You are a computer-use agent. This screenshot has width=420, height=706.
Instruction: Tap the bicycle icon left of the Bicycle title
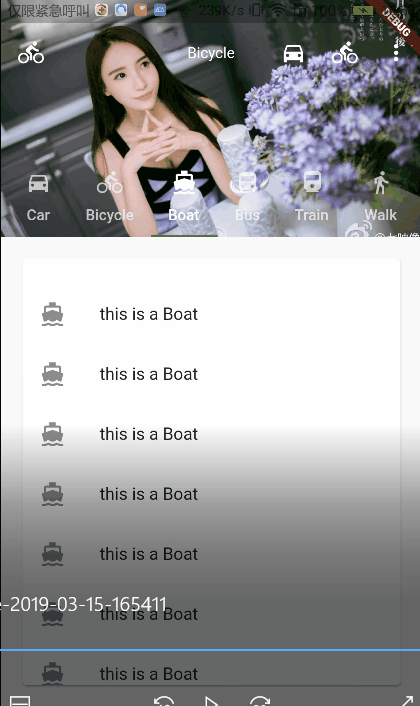click(x=31, y=53)
